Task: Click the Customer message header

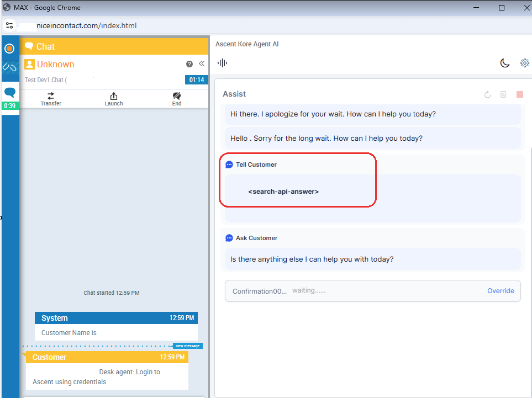Action: 107,357
